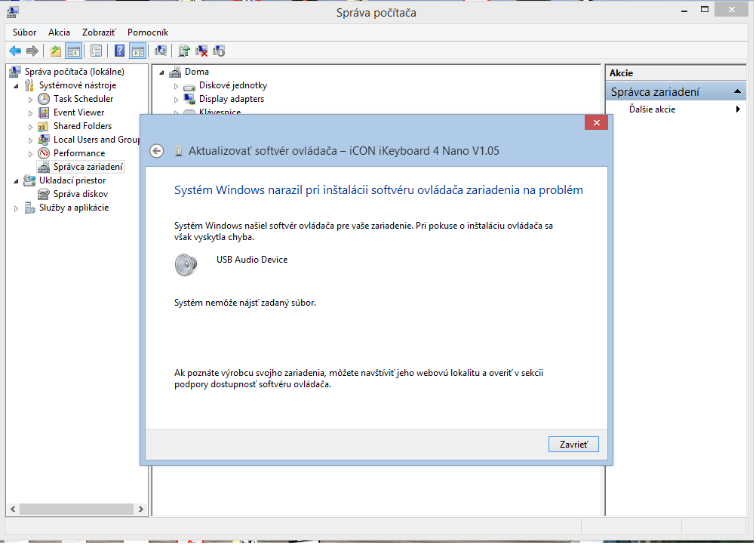Toggle the Show/Hide Console Tree toolbar icon
The height and width of the screenshot is (545, 756).
point(73,51)
